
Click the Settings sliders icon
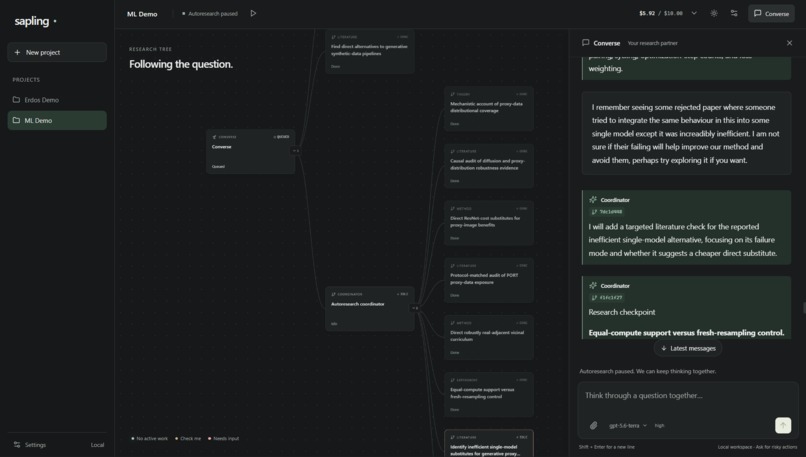17,445
